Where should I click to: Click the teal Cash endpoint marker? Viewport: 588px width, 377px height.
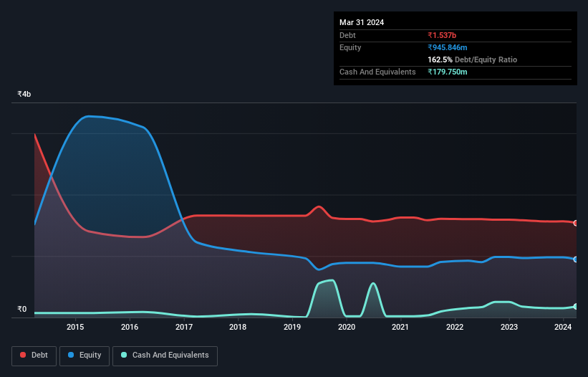(576, 307)
